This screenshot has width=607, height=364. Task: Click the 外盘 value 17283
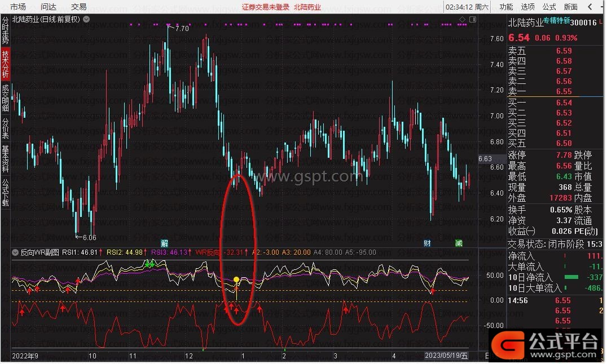tap(561, 198)
